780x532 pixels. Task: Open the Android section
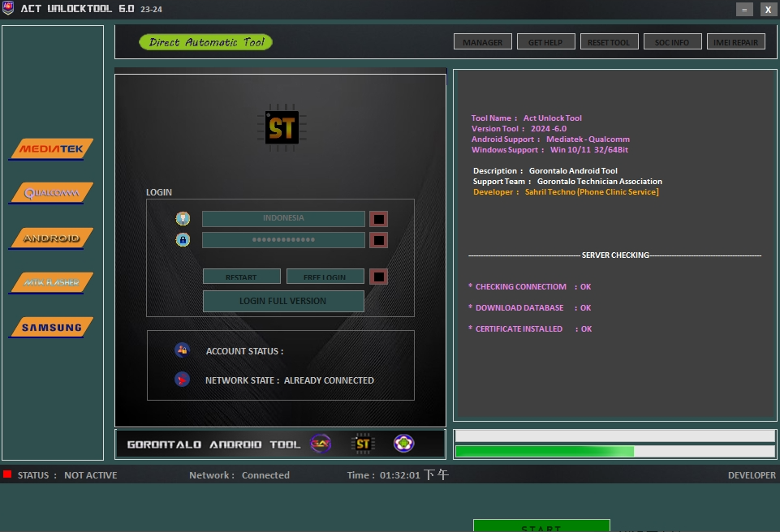coord(51,238)
